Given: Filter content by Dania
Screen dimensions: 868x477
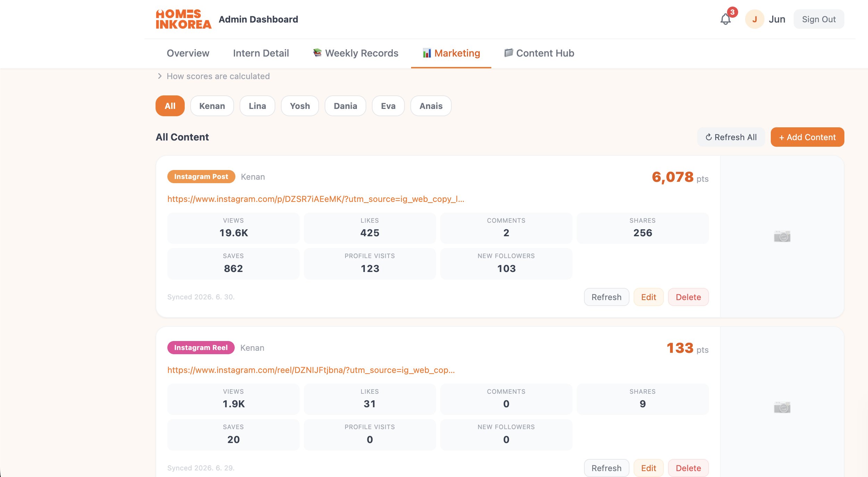Looking at the screenshot, I should [x=345, y=106].
